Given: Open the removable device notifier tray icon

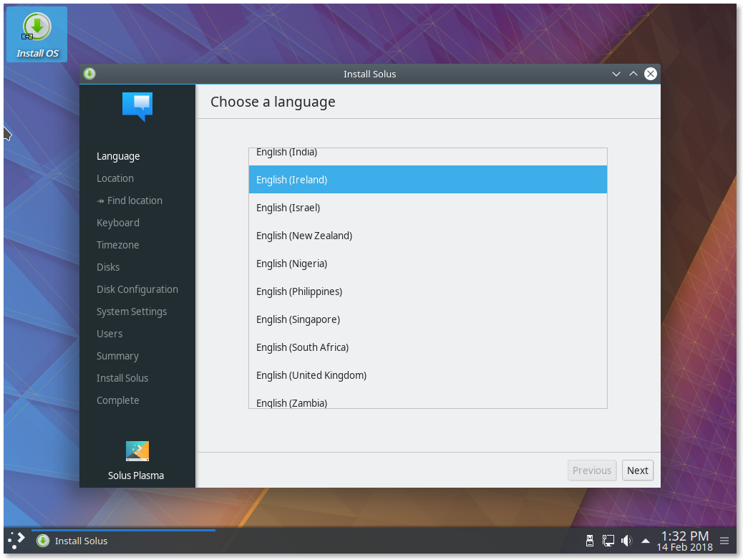Looking at the screenshot, I should pyautogui.click(x=590, y=541).
